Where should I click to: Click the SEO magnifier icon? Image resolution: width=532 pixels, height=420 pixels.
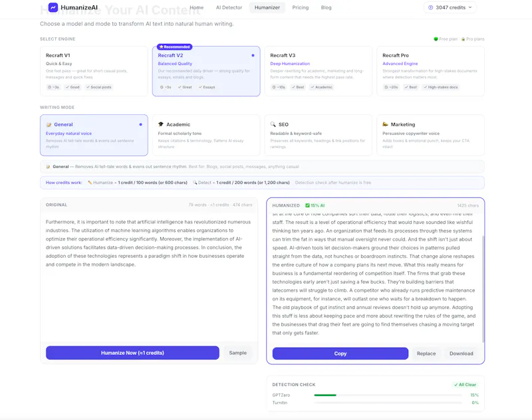coord(273,124)
